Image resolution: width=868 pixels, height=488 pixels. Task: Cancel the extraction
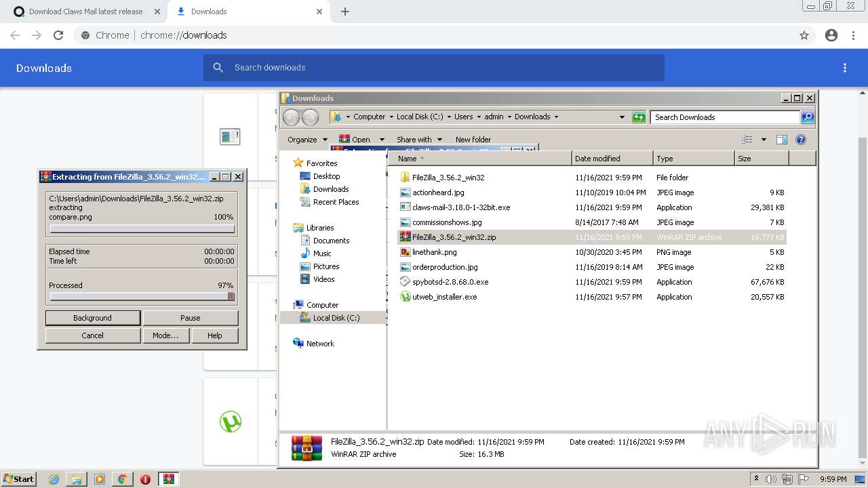(x=93, y=335)
